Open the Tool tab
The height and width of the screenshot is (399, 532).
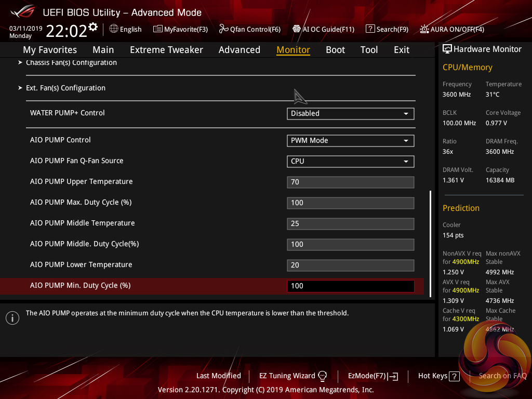[x=369, y=50]
